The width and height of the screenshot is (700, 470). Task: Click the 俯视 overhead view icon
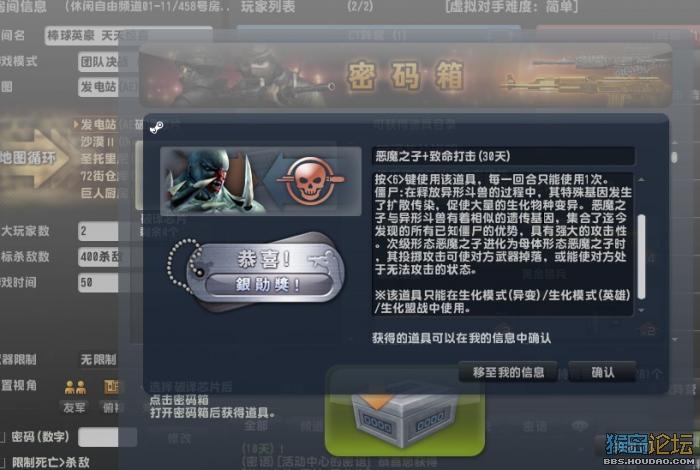coord(111,387)
